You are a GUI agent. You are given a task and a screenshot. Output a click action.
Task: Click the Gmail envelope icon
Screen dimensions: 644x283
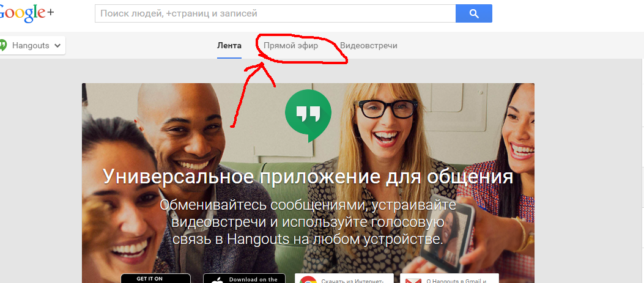point(413,280)
